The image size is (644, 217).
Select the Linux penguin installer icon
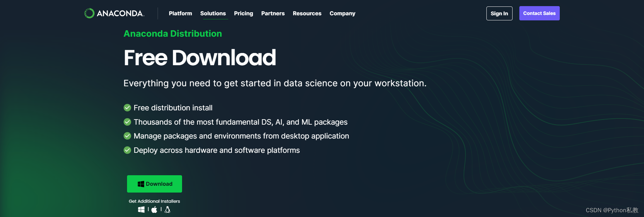click(167, 210)
